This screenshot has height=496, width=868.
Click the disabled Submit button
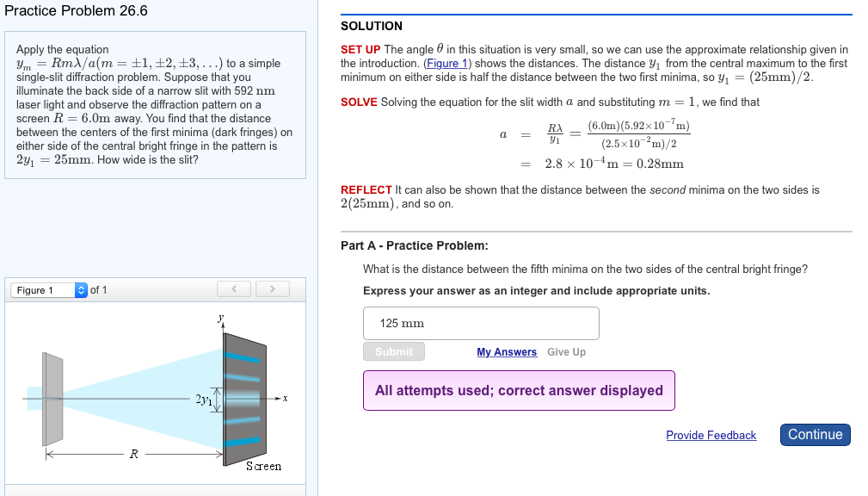393,350
